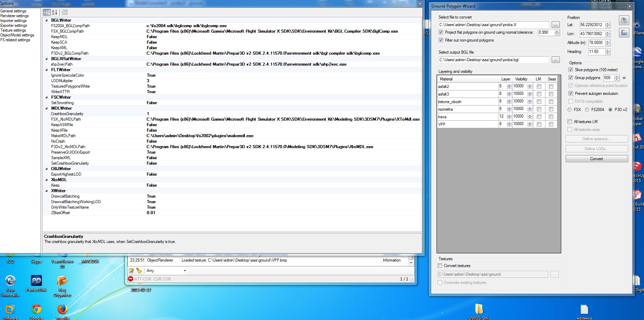The height and width of the screenshot is (320, 644).
Task: Click the event log edit icon beside the Any filter
Action: pos(131,271)
